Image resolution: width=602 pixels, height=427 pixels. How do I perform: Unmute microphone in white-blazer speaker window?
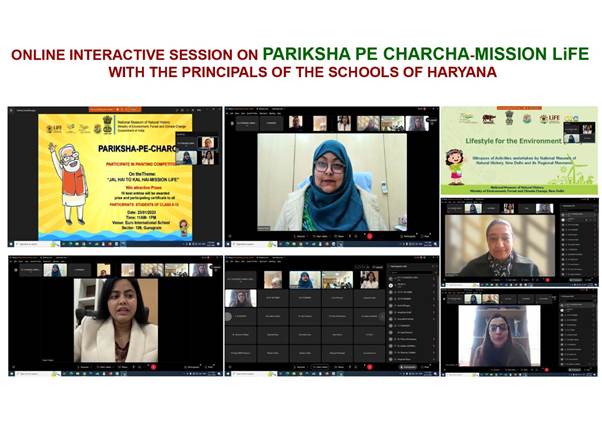[x=83, y=367]
